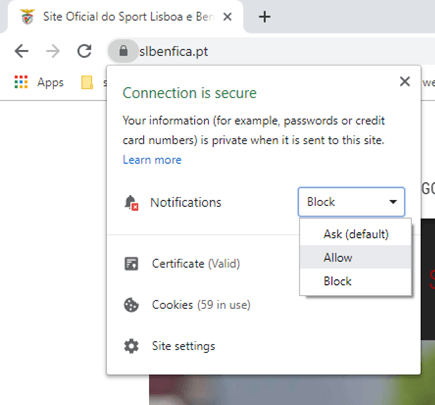The image size is (435, 405).
Task: Click the cookies icon
Action: pyautogui.click(x=131, y=305)
